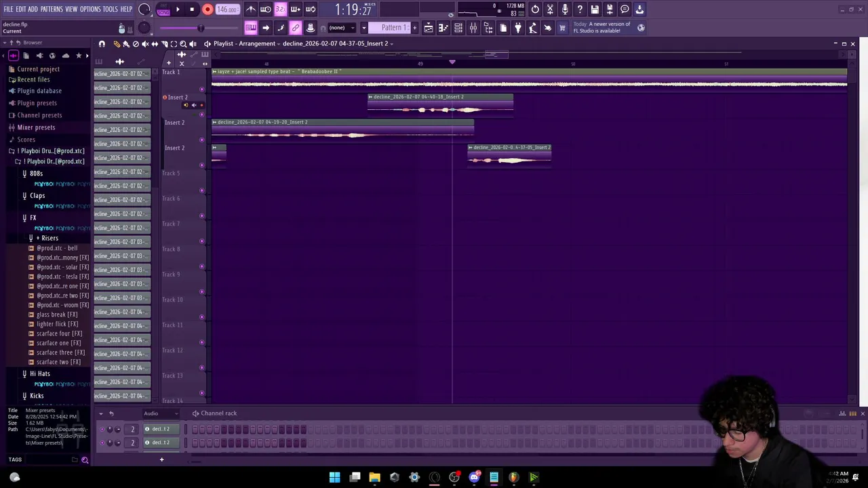The width and height of the screenshot is (868, 488).
Task: Select the glass break [FX] sample
Action: point(57,314)
